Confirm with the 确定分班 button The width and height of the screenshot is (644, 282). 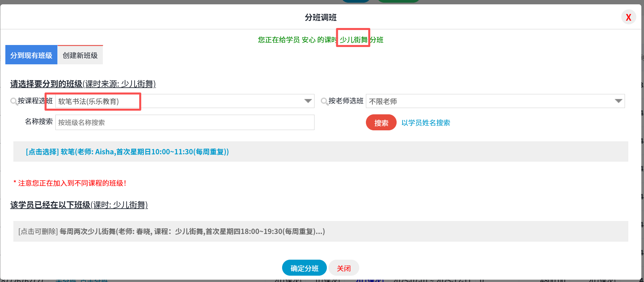[304, 268]
